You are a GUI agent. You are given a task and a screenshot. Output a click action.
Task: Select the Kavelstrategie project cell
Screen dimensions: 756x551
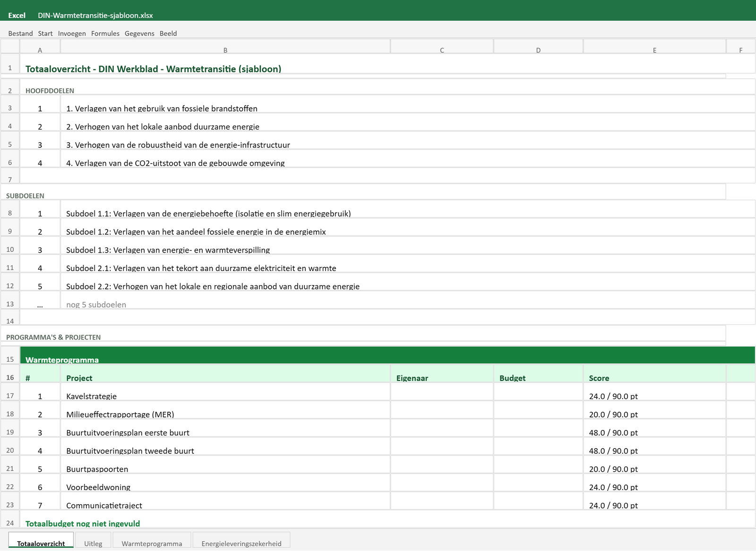[225, 392]
